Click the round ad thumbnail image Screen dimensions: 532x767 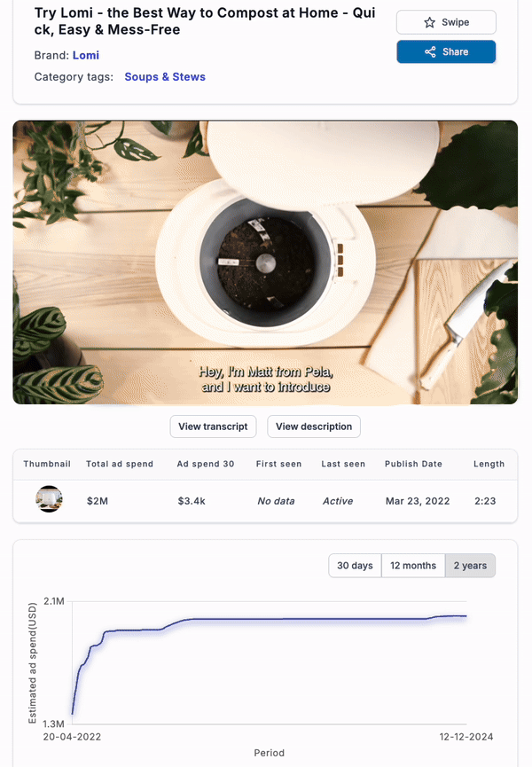click(x=49, y=499)
